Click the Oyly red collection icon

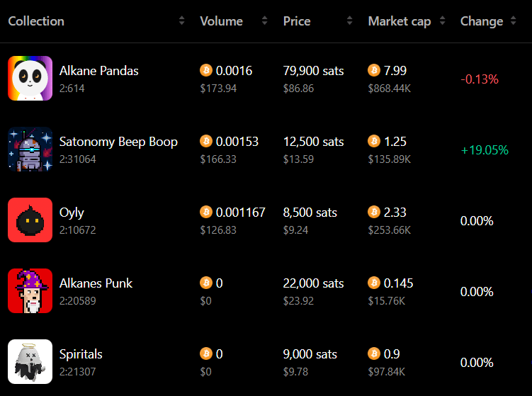30,220
